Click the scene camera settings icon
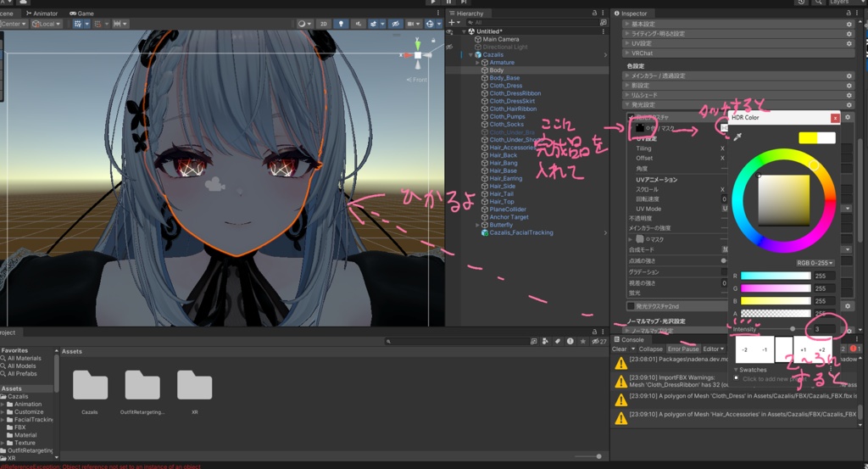Screen dimensions: 868x469 click(413, 24)
